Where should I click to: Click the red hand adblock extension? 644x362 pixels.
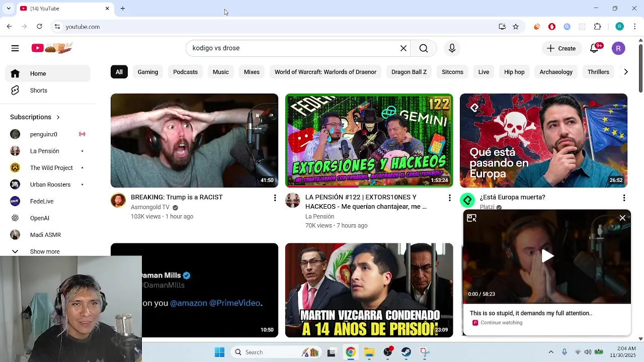point(552,27)
